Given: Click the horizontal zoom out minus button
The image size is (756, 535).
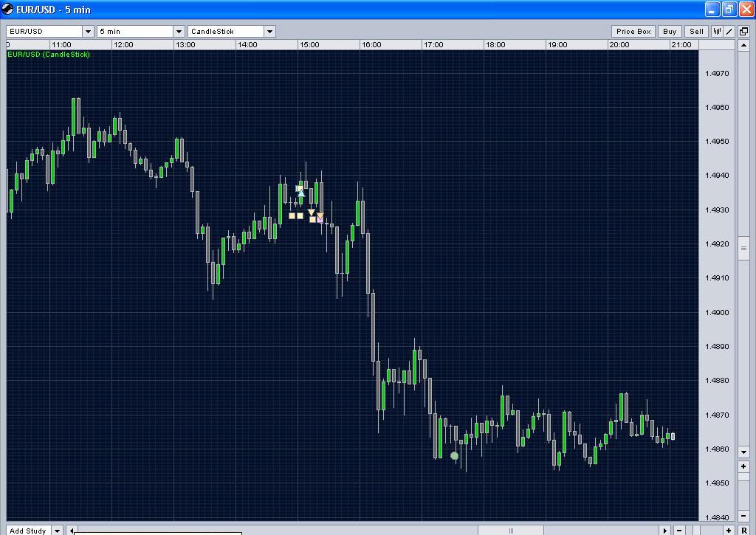Looking at the screenshot, I should tap(679, 531).
